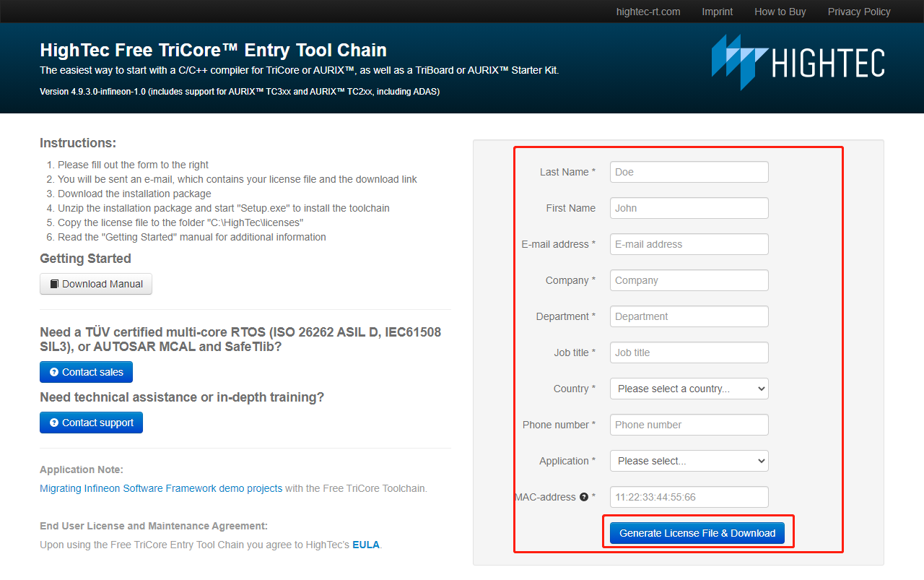Viewport: 924px width, 580px height.
Task: Open the Imprint page
Action: click(717, 11)
